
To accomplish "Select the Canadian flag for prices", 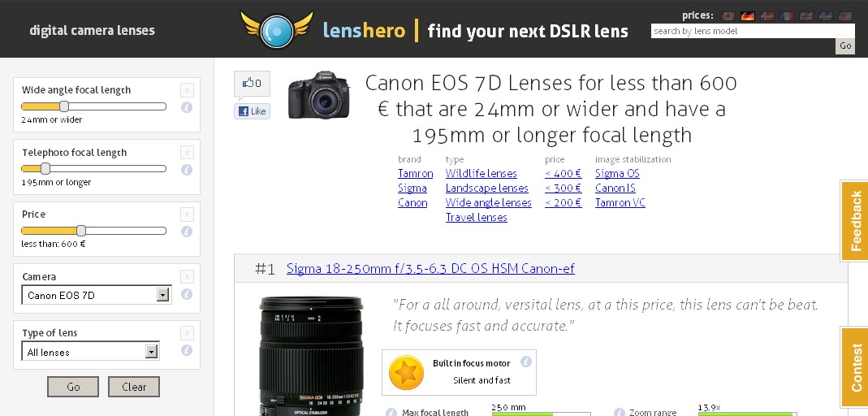I will (x=728, y=16).
